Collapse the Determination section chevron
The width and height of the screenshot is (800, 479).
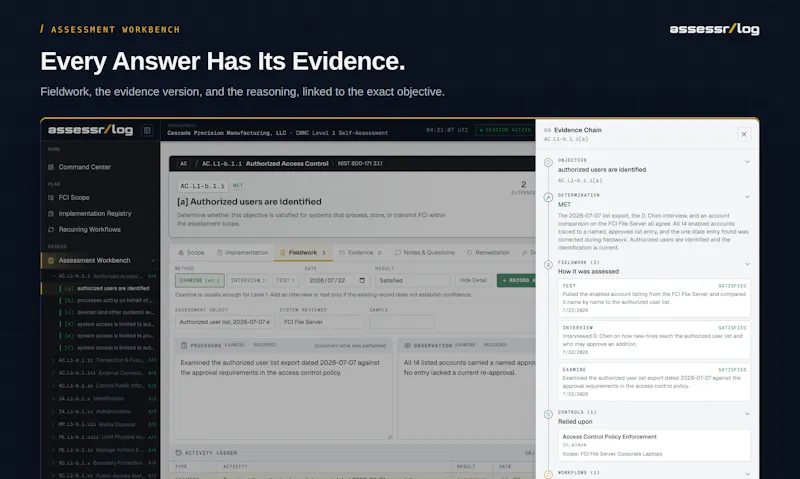[747, 196]
